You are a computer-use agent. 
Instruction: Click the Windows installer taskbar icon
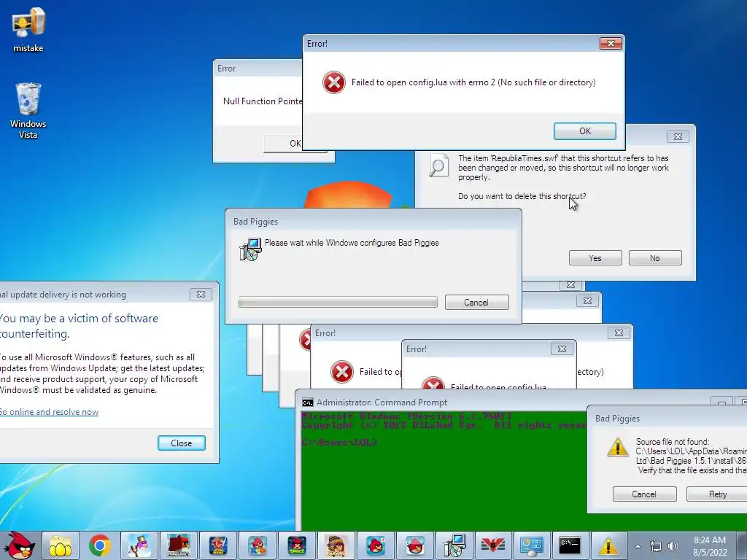coord(454,545)
